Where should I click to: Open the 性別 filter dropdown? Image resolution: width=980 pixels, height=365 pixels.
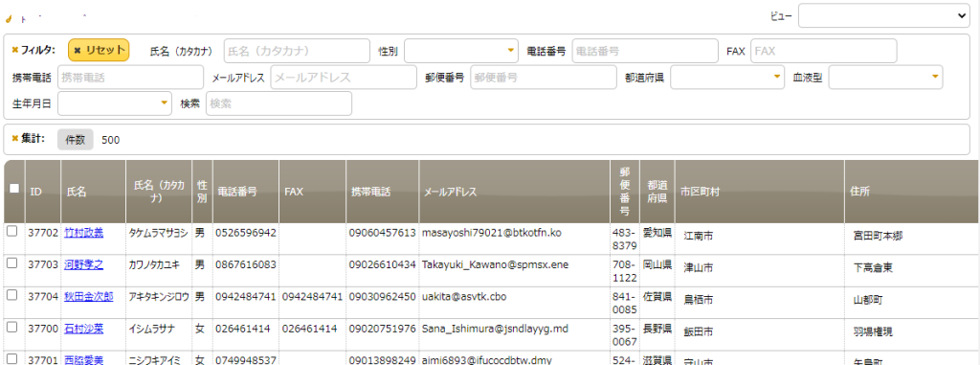pyautogui.click(x=462, y=51)
